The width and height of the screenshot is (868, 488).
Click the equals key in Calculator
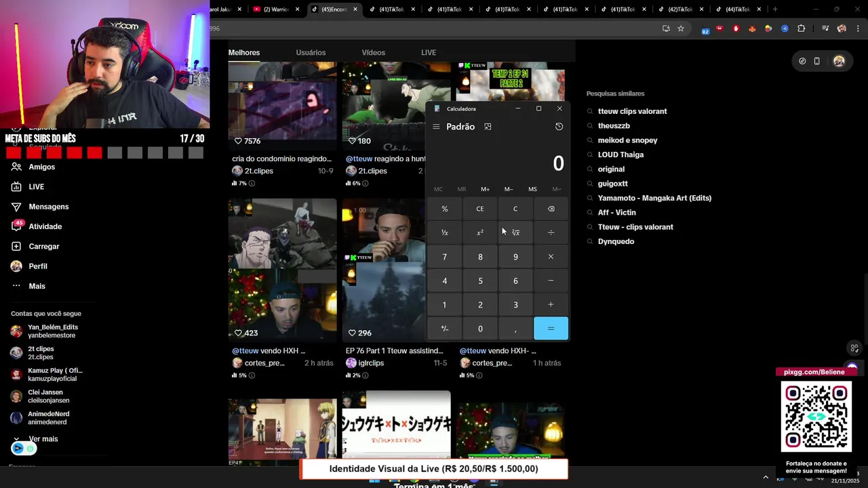551,329
